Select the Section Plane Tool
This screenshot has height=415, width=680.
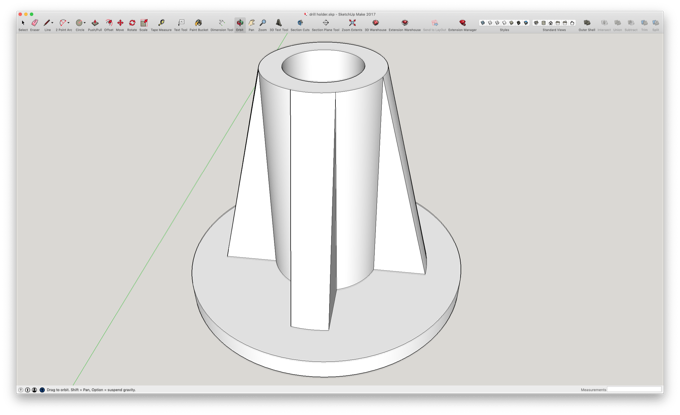click(x=326, y=23)
